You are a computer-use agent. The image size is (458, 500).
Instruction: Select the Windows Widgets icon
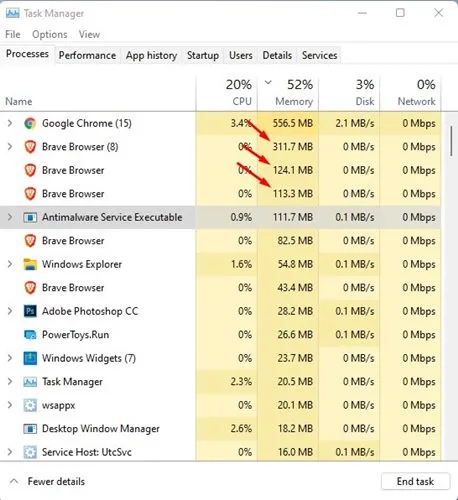(x=30, y=358)
